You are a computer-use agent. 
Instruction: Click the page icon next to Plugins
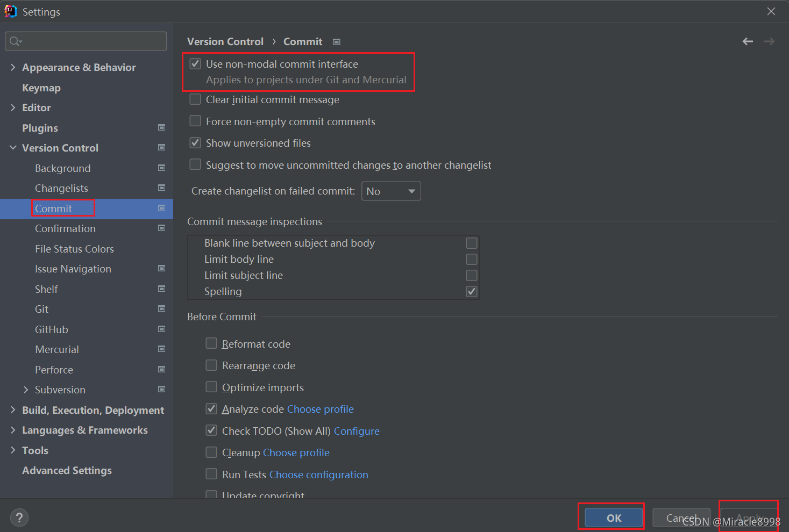(x=161, y=127)
